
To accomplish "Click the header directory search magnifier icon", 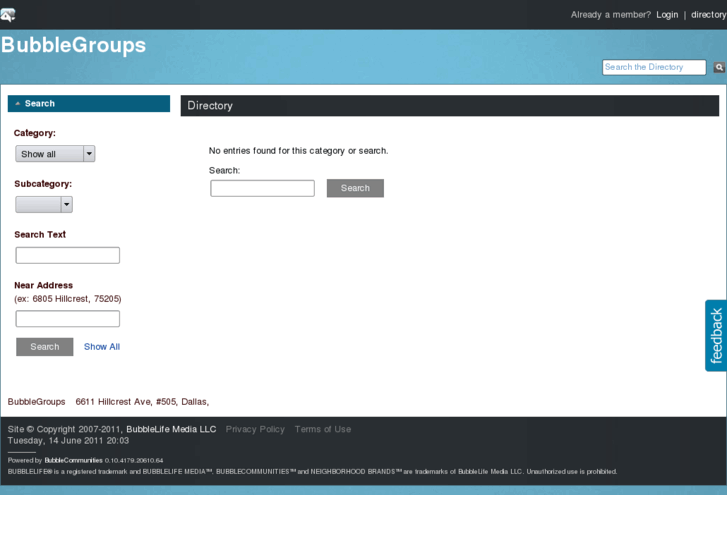I will (719, 67).
